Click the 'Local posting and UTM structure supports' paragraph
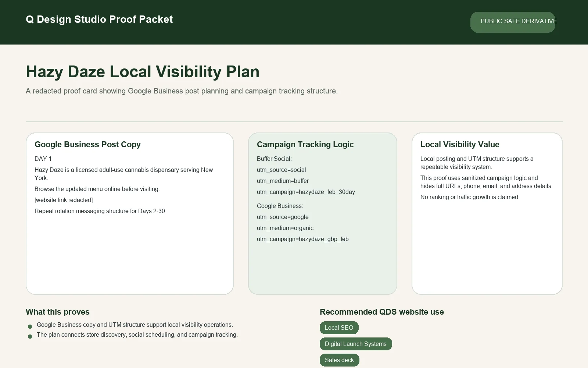Image resolution: width=588 pixels, height=368 pixels. tap(477, 163)
